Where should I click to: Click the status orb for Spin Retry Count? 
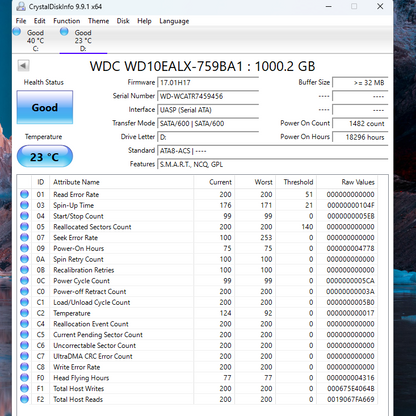click(24, 259)
